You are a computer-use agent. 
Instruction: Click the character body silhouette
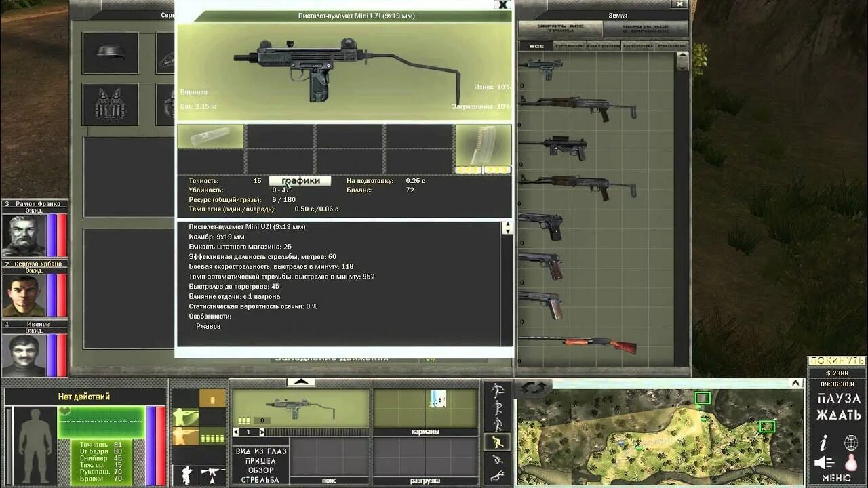35,444
